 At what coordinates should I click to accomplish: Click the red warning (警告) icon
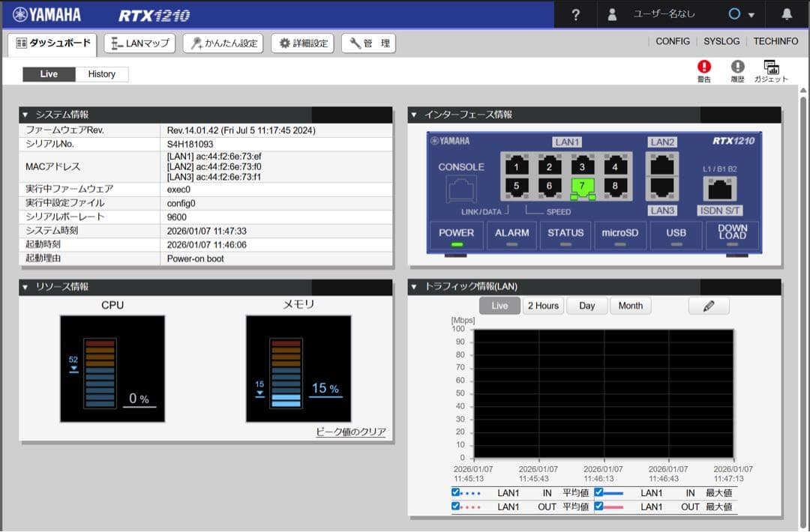click(703, 67)
